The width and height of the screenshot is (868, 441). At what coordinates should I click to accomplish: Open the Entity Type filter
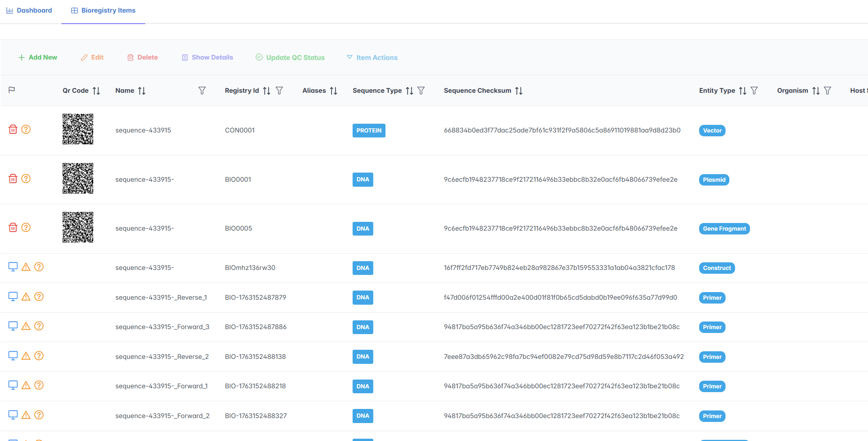point(754,90)
